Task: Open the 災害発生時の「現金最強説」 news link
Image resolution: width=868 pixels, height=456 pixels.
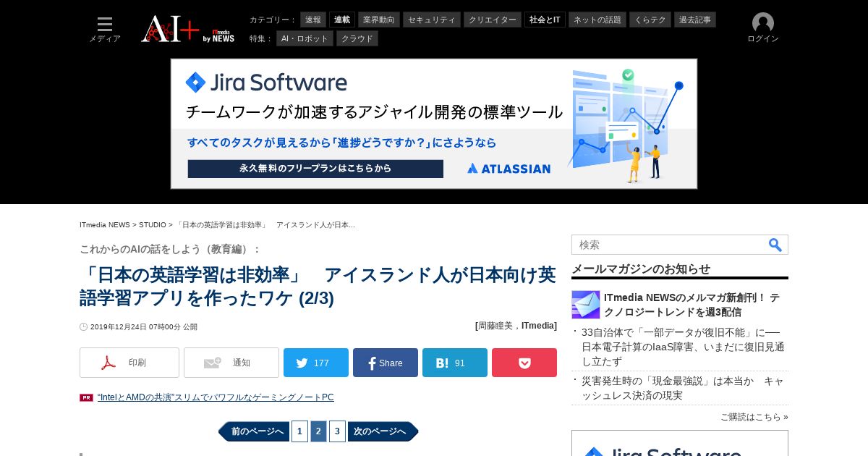Action: click(x=683, y=388)
